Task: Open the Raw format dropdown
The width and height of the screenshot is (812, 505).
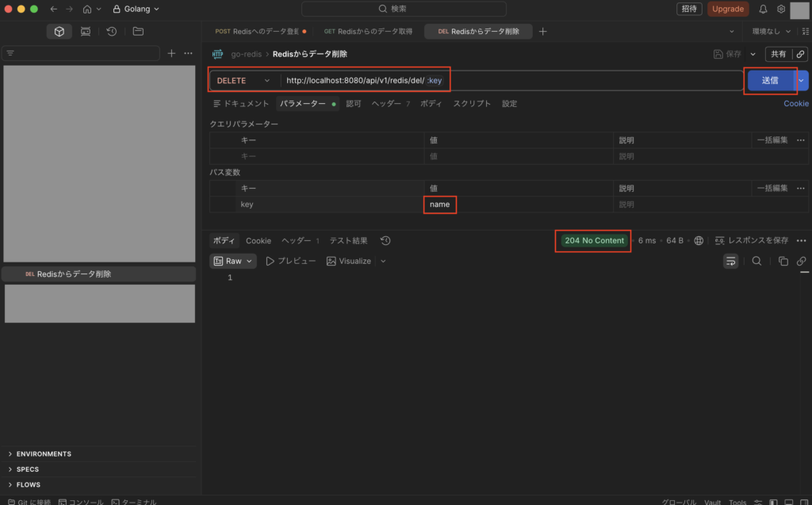Action: 233,261
